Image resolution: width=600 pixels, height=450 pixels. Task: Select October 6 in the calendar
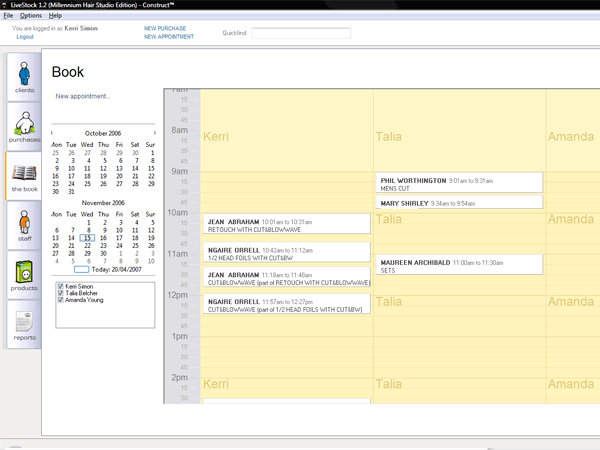121,161
